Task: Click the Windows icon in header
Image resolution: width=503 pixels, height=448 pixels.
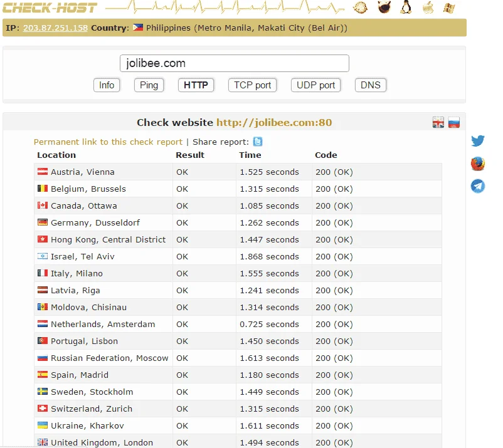Action: coord(449,8)
